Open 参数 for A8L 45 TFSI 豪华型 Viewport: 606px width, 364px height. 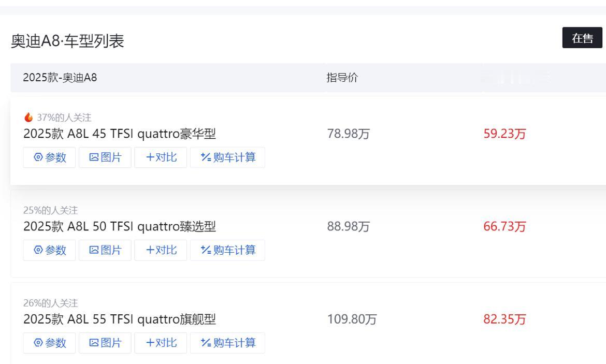coord(49,157)
